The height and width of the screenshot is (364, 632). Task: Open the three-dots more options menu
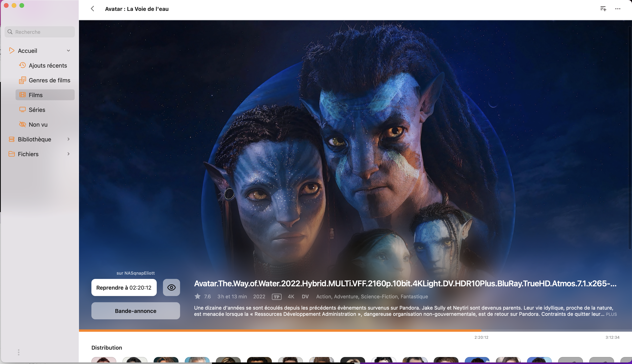(617, 9)
